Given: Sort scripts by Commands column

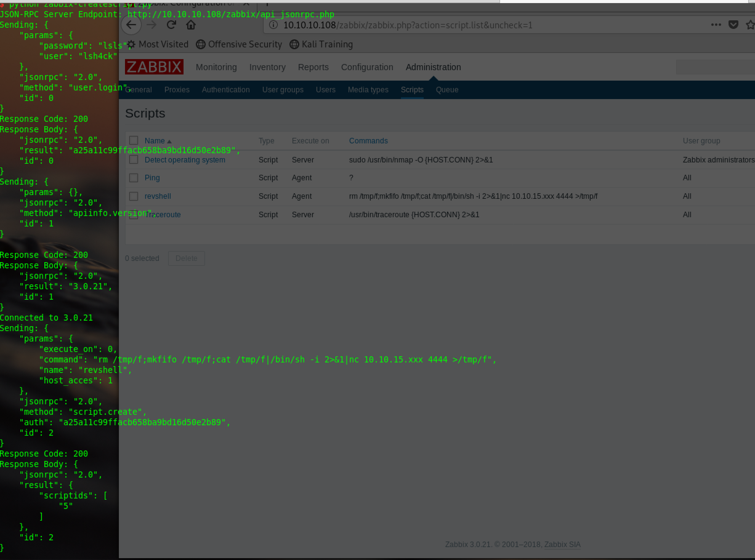Looking at the screenshot, I should [x=368, y=141].
